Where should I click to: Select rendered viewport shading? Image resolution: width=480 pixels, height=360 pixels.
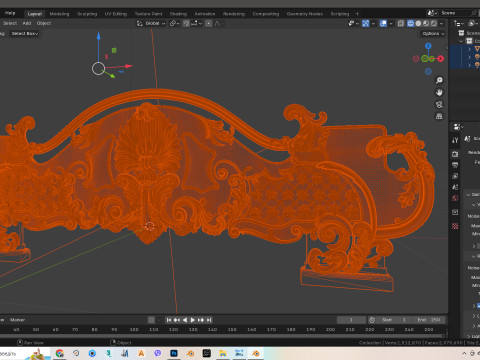pyautogui.click(x=434, y=23)
